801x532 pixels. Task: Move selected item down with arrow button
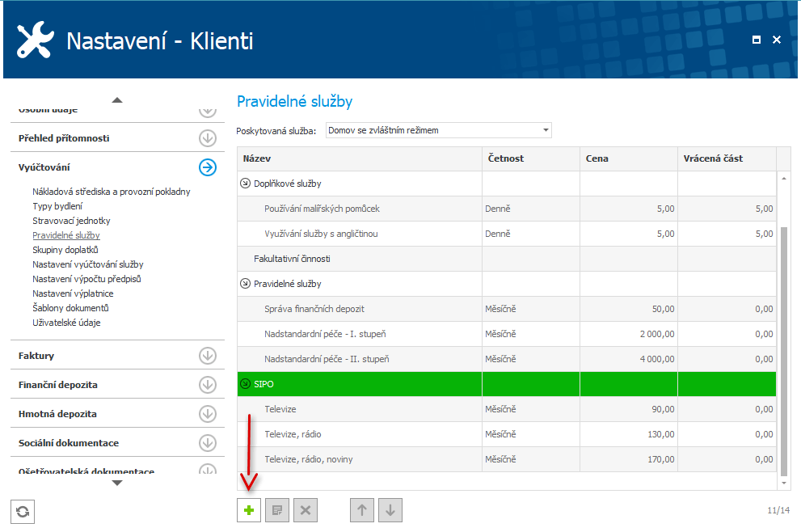click(x=390, y=510)
